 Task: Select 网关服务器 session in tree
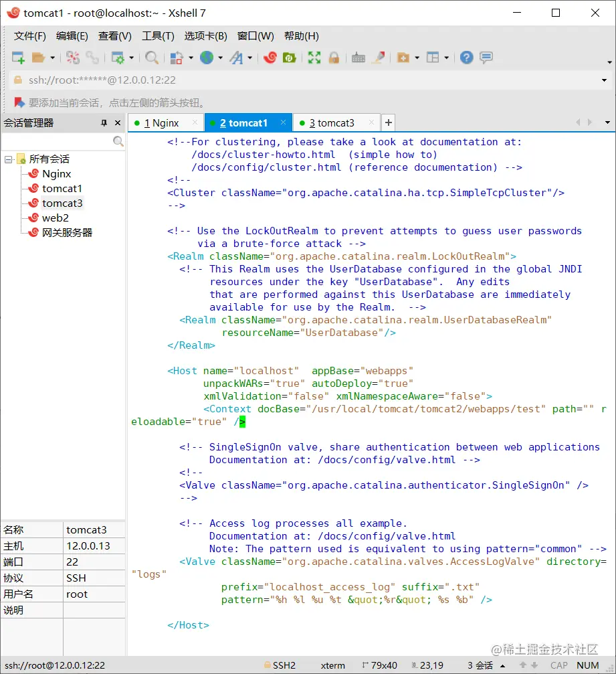tap(67, 232)
